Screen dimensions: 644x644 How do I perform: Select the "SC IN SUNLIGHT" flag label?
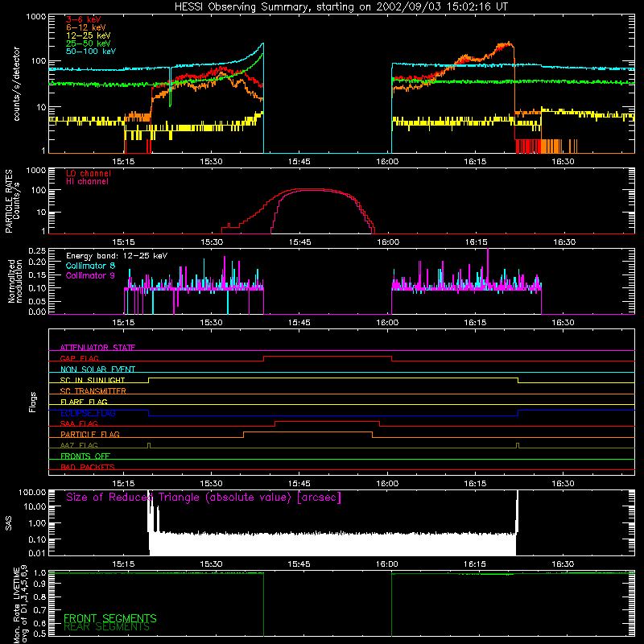[93, 380]
